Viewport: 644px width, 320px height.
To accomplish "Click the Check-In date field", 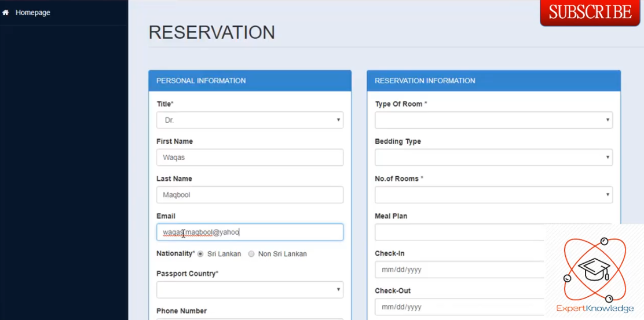I will point(460,270).
